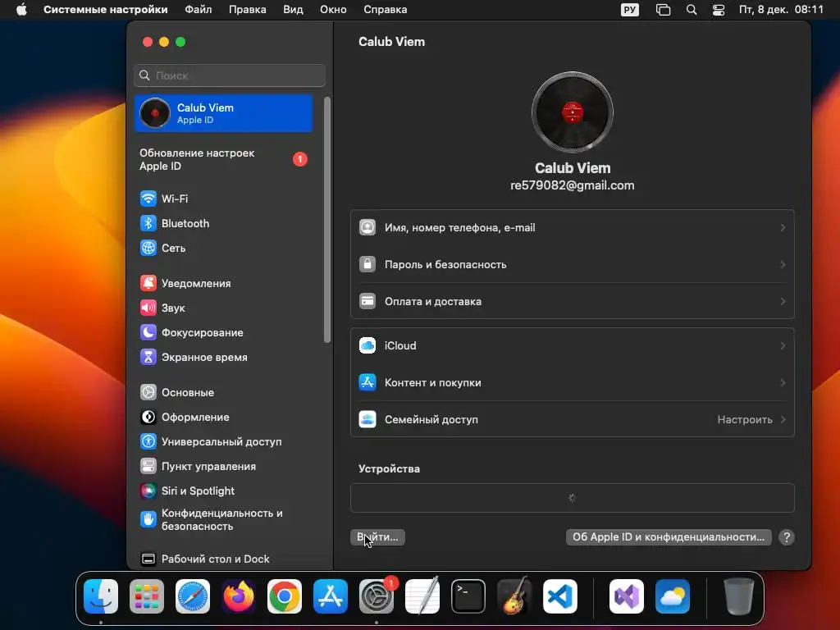Expand Контент и покупки row

coord(572,383)
